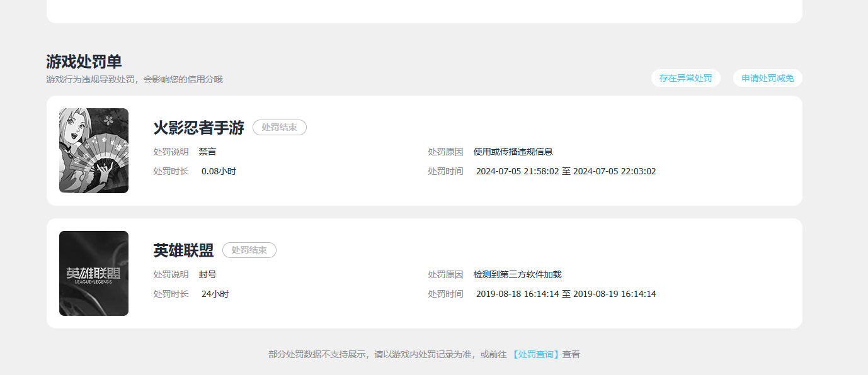Click the 24小时 duration value
This screenshot has width=868, height=375.
pos(214,293)
